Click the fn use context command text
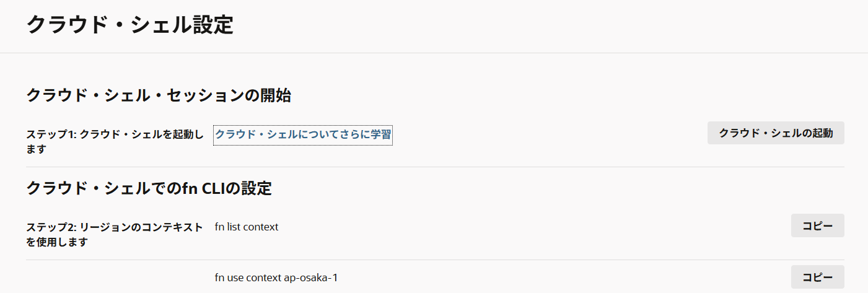 tap(248, 278)
